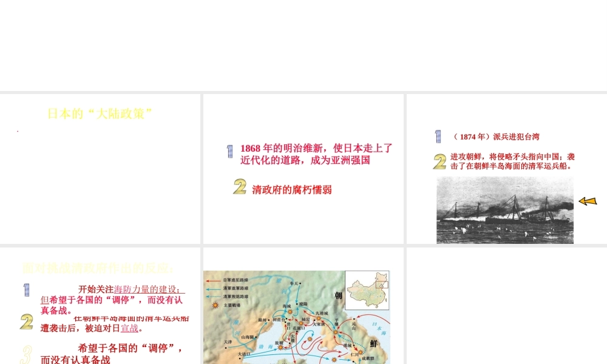Click the solid blue 清軍進軍路線 legend arrow
607x364 pixels.
point(213,289)
